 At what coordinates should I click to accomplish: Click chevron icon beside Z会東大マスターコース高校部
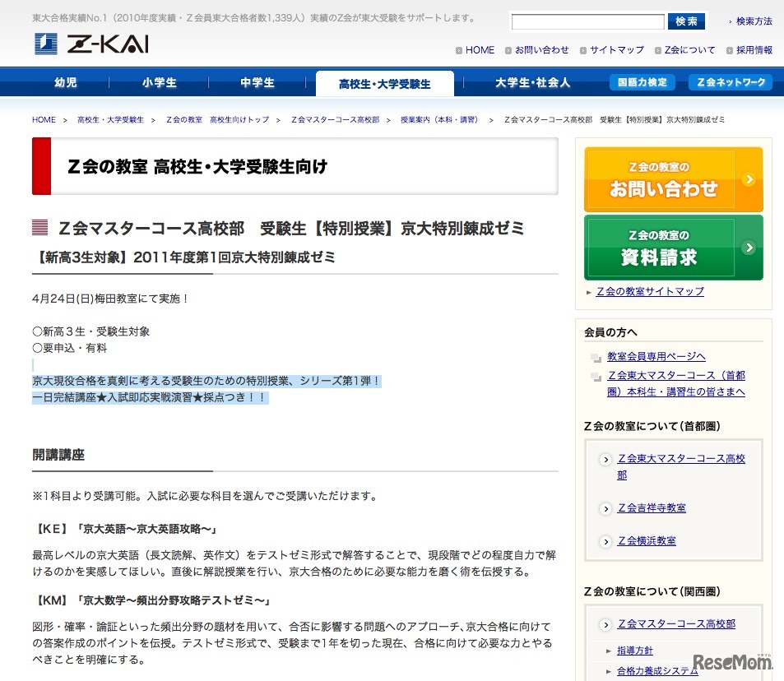pyautogui.click(x=605, y=460)
